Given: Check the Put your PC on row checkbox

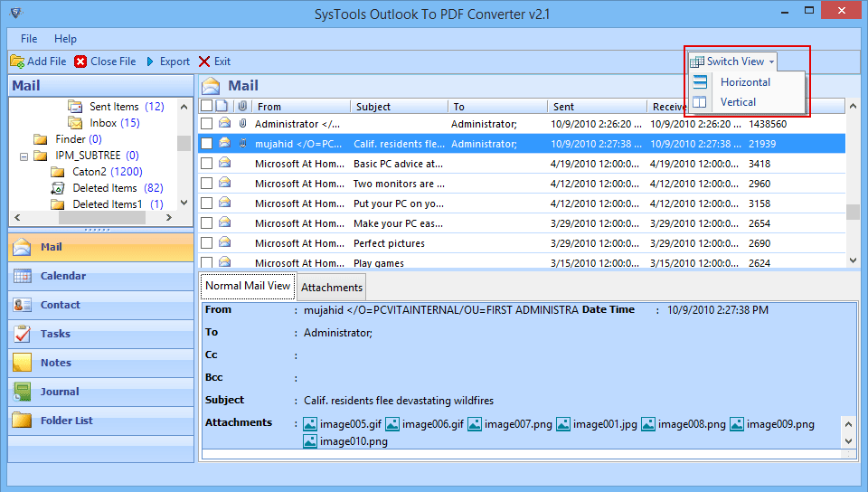Looking at the screenshot, I should [206, 203].
